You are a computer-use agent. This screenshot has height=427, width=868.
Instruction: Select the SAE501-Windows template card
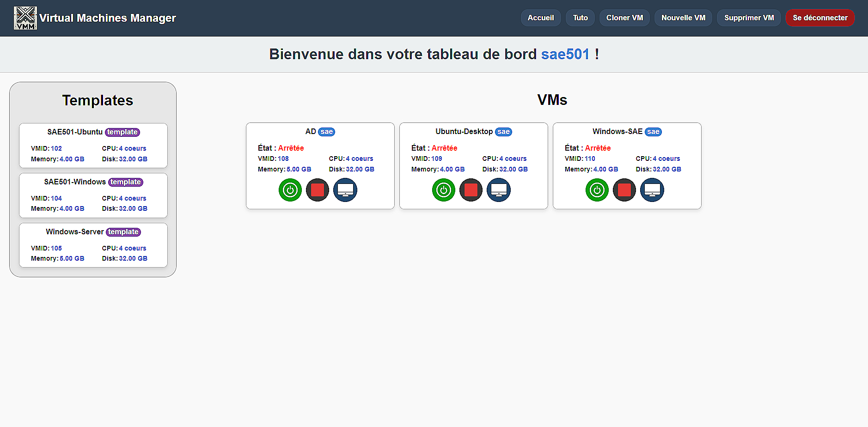click(x=93, y=195)
